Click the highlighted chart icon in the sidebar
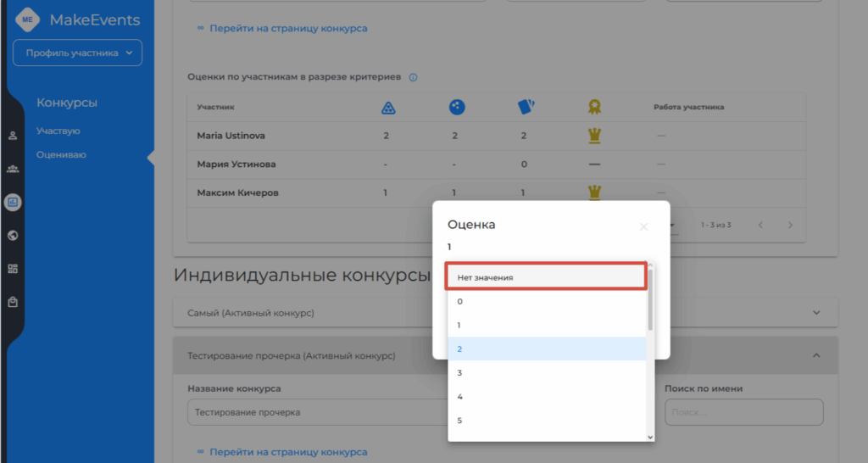868x463 pixels. (x=13, y=202)
